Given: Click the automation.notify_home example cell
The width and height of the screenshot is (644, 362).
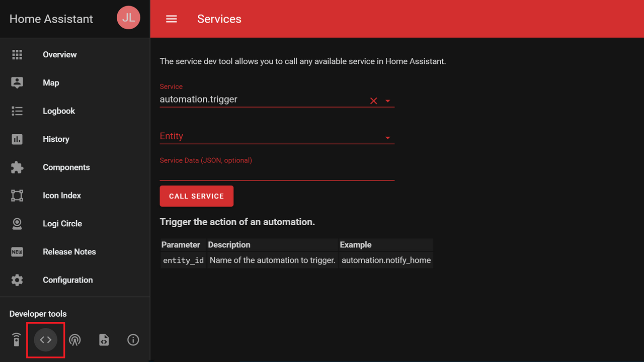Looking at the screenshot, I should pyautogui.click(x=386, y=260).
